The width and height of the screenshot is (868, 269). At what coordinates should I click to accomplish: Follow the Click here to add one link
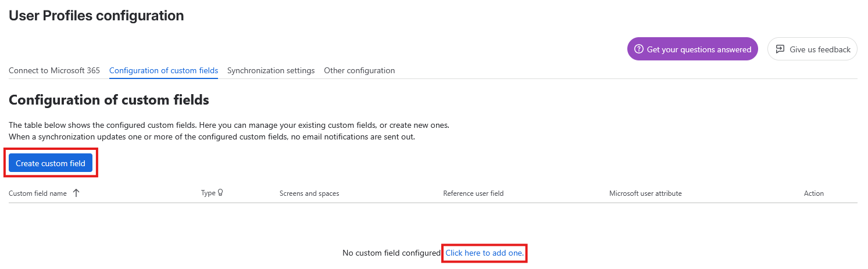484,253
